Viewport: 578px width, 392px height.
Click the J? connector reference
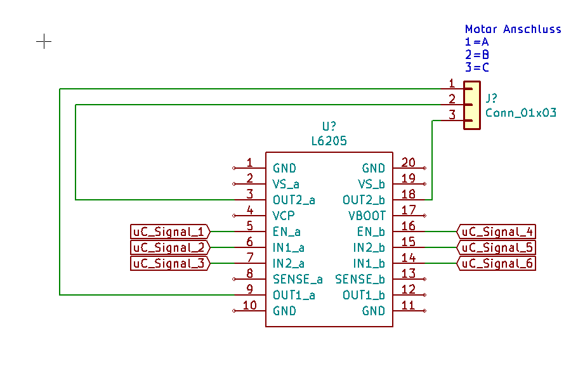(491, 98)
